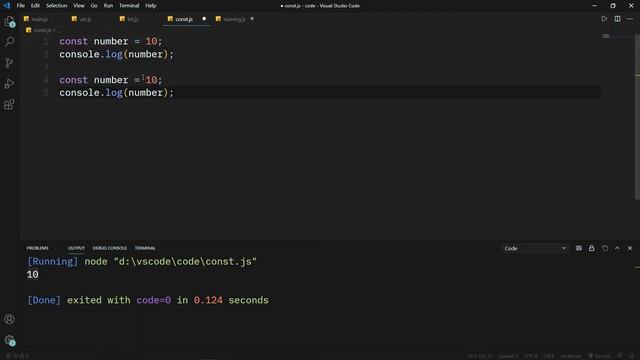Open the Edit menu
The image size is (640, 360).
[x=35, y=6]
